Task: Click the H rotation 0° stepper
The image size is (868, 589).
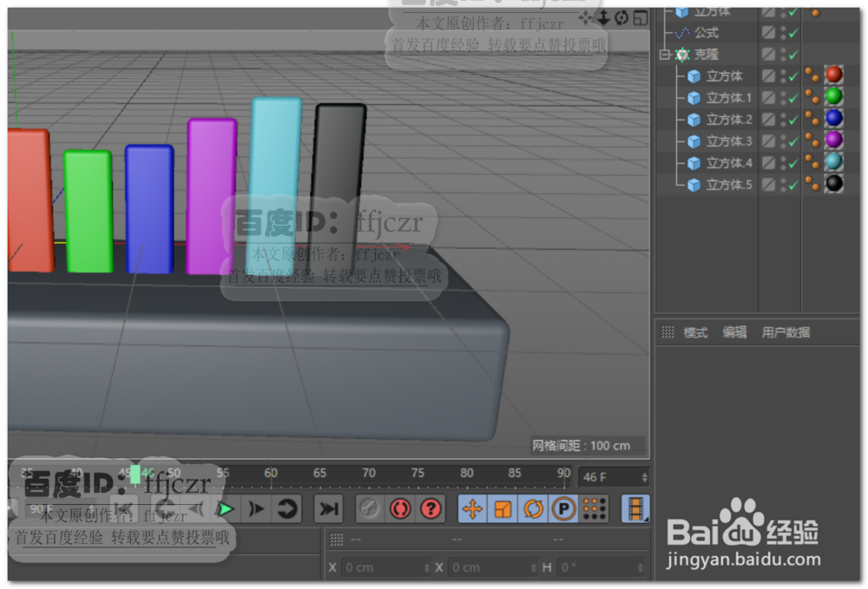Action: coord(640,567)
